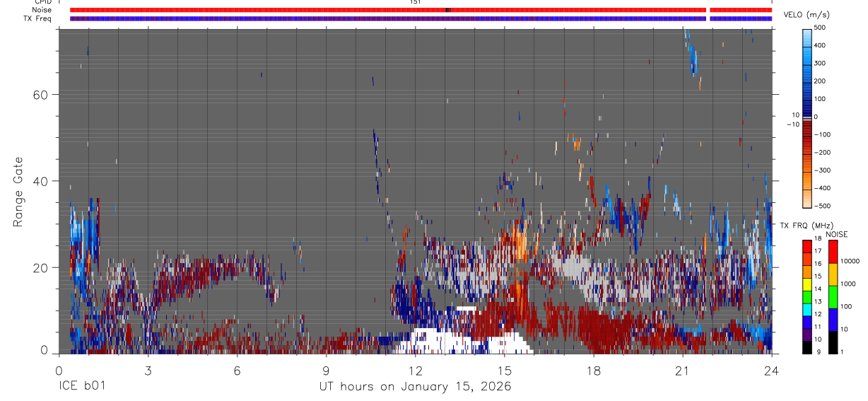The image size is (868, 401).
Task: Click the '24' tick on the UT hours axis
Action: point(771,371)
